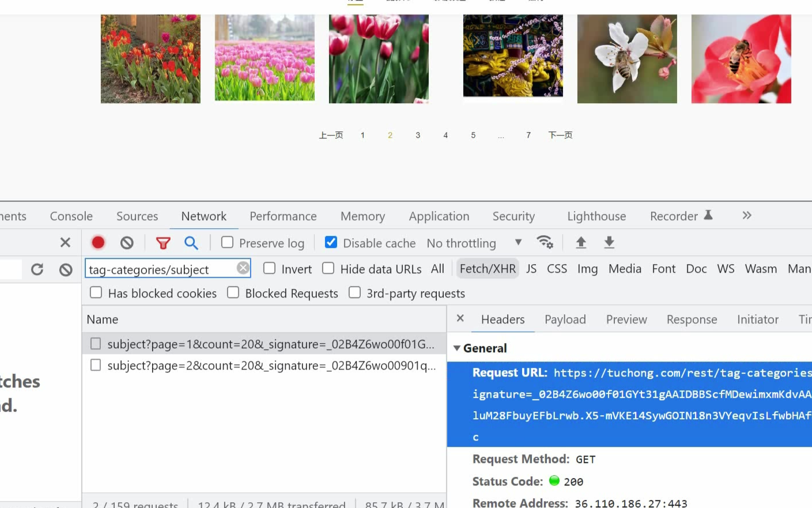Click the red record network log button
The image size is (812, 508).
point(98,243)
